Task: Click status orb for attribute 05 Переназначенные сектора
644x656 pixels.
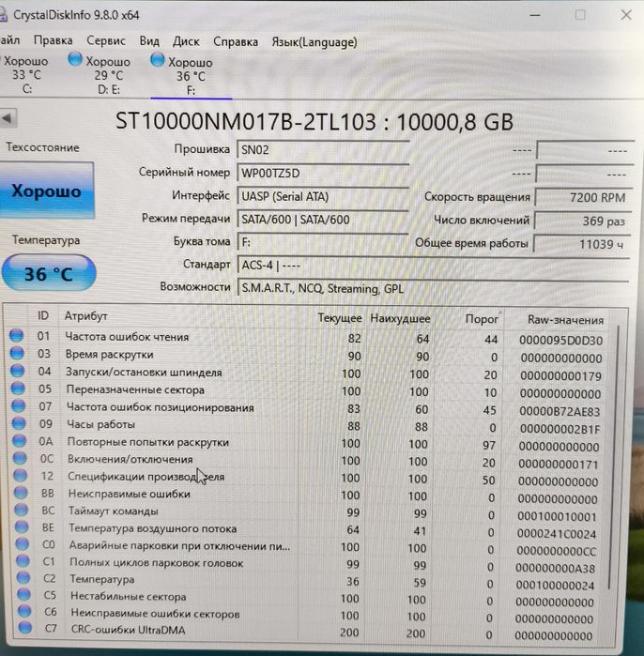Action: (x=18, y=389)
